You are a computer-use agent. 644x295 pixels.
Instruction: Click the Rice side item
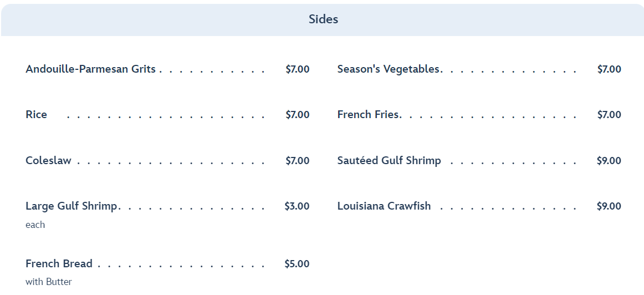point(37,115)
